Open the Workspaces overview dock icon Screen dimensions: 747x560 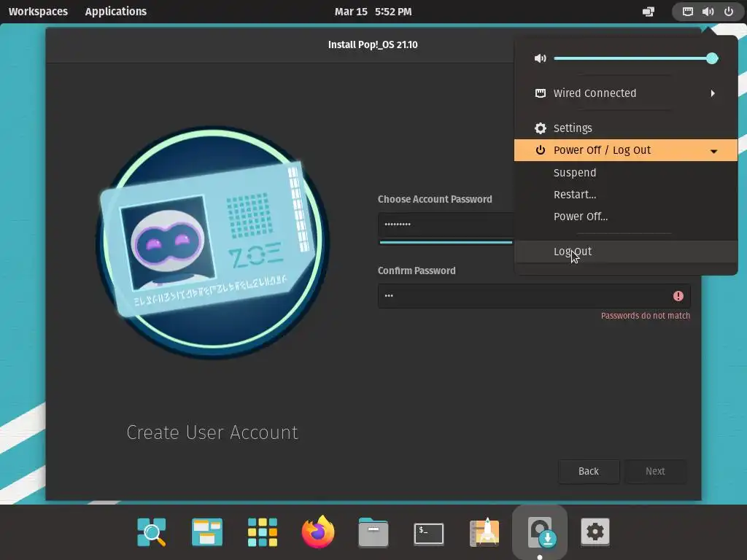point(206,532)
